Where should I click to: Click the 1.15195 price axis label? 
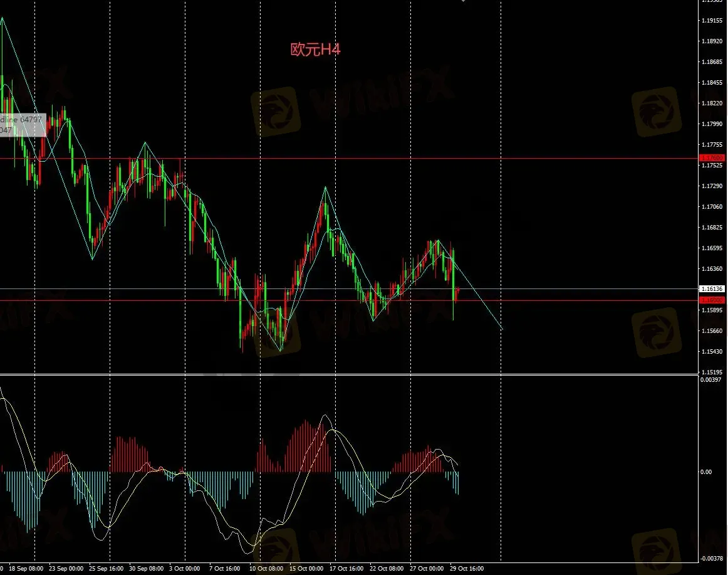(712, 372)
